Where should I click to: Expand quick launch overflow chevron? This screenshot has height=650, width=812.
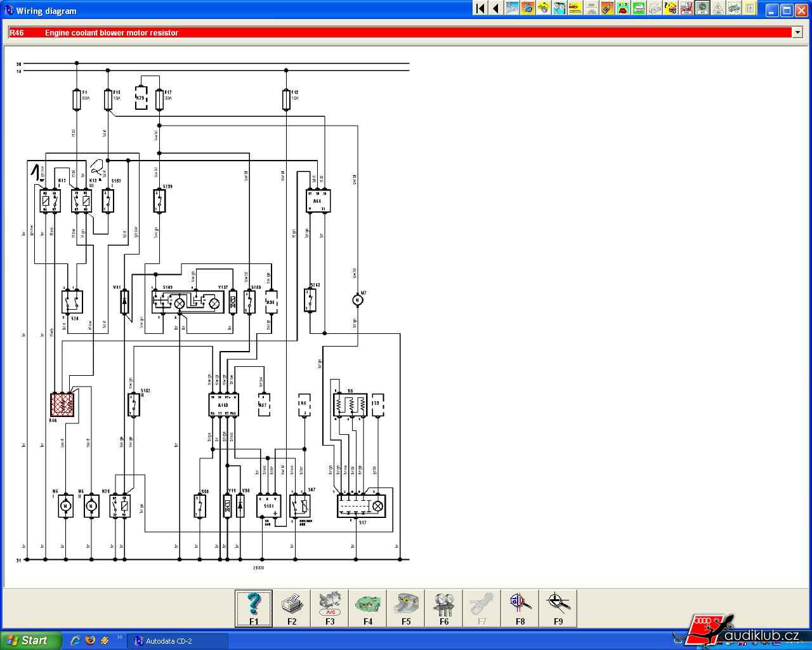tap(119, 637)
